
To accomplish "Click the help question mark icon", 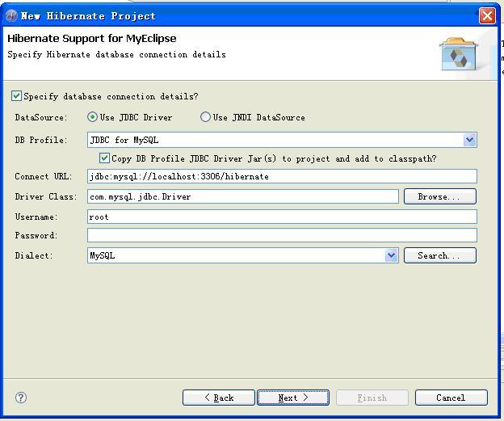I will click(21, 398).
